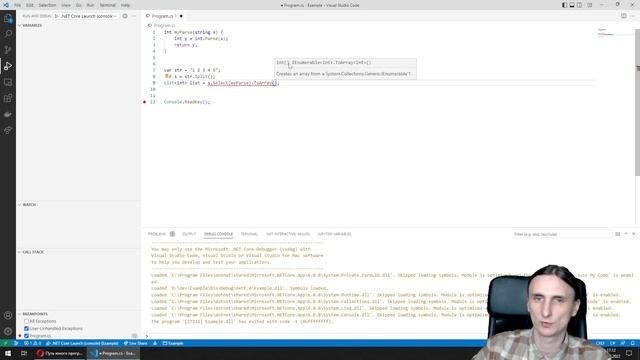Click the Example project status bar item

173,343
